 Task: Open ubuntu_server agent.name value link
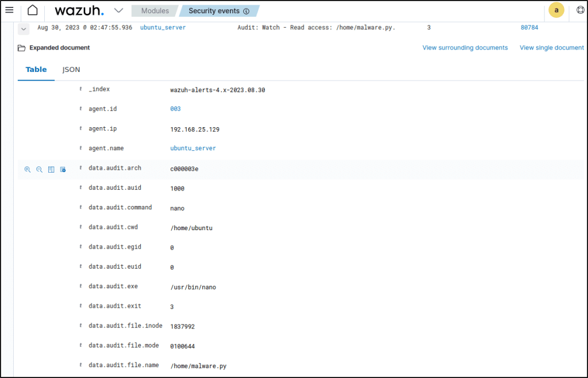coord(193,148)
